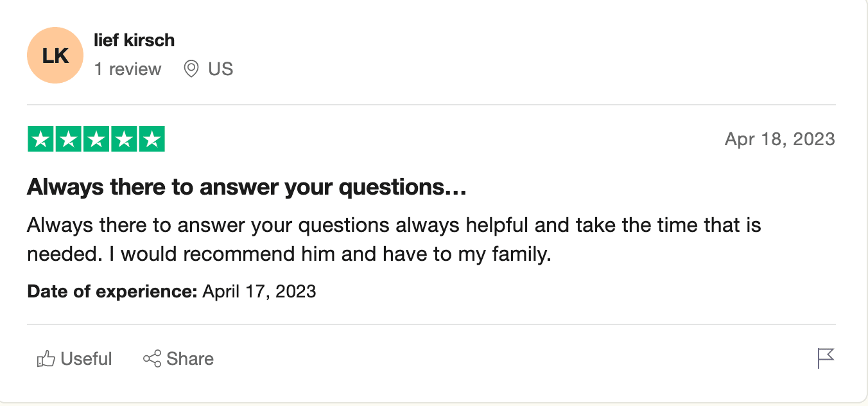The height and width of the screenshot is (406, 868).
Task: Click the Apr 18, 2023 review date
Action: tap(780, 139)
